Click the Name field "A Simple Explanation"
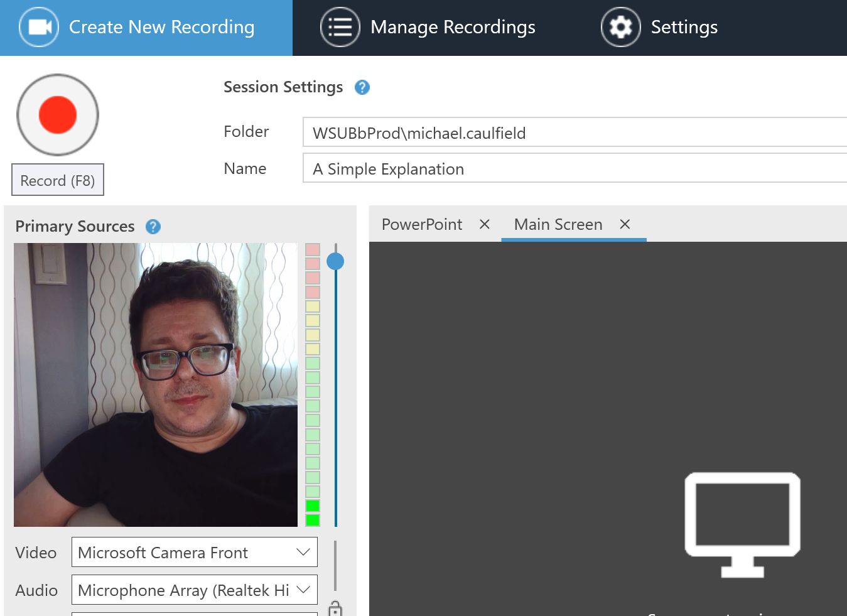Image resolution: width=847 pixels, height=616 pixels. [575, 169]
